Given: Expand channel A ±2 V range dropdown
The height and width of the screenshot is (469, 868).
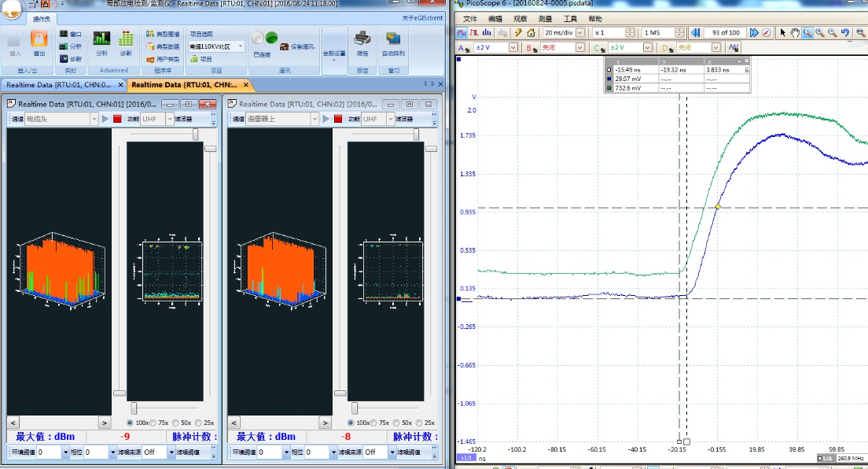Looking at the screenshot, I should (x=513, y=48).
